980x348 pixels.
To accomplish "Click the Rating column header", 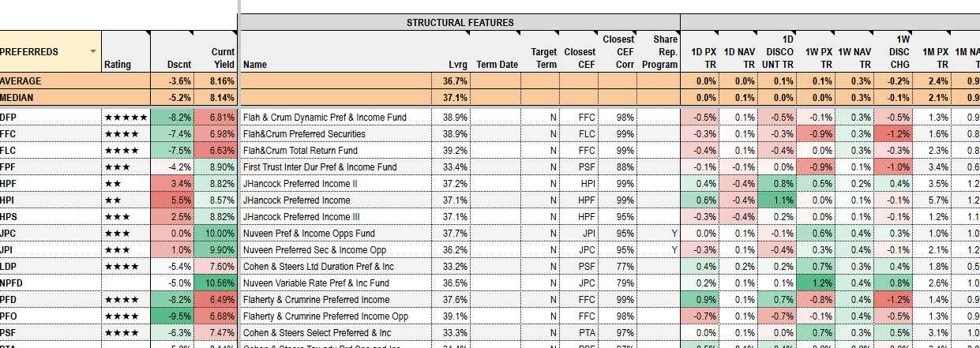I will pos(117,65).
